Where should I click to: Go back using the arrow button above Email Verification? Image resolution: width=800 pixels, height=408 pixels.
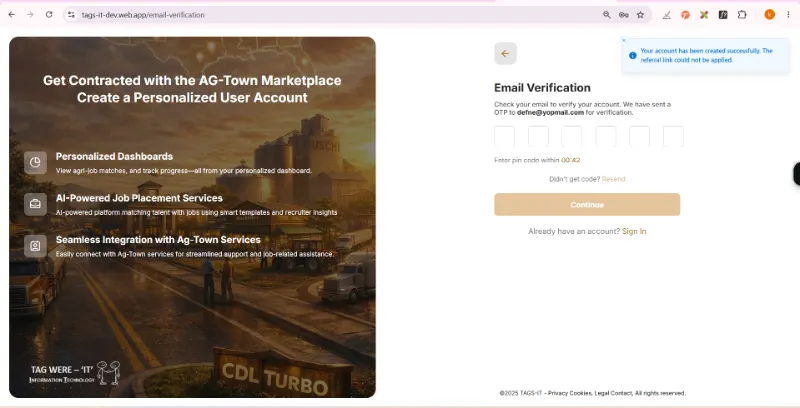pyautogui.click(x=505, y=54)
